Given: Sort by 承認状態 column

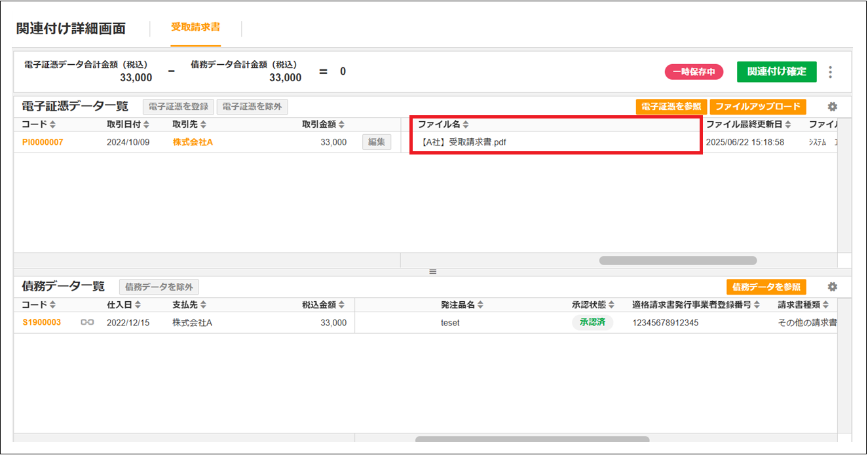Looking at the screenshot, I should coord(612,305).
